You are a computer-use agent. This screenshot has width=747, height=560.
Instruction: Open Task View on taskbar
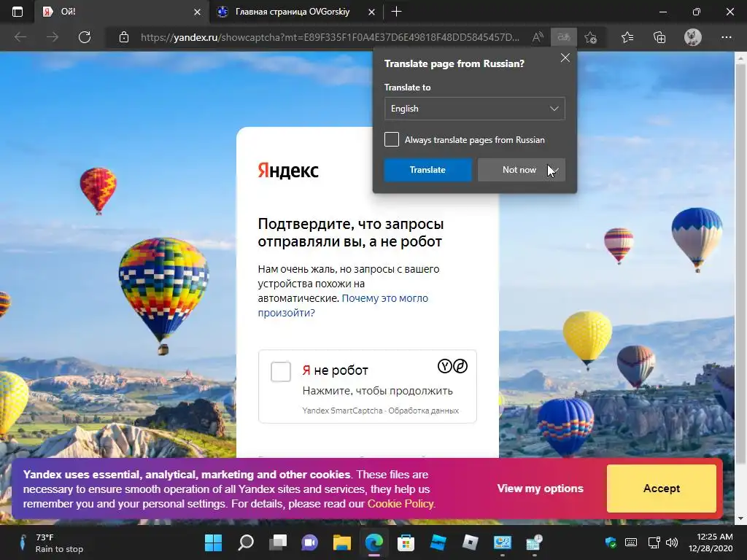[278, 542]
